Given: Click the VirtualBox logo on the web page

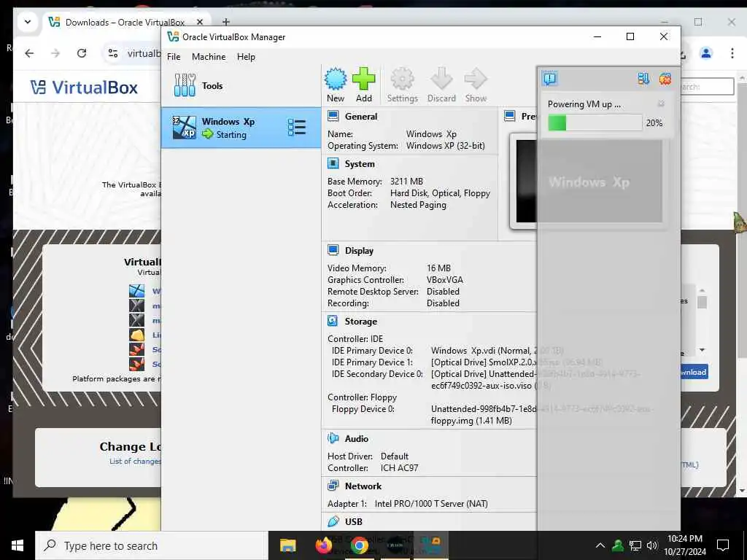Looking at the screenshot, I should coord(85,87).
